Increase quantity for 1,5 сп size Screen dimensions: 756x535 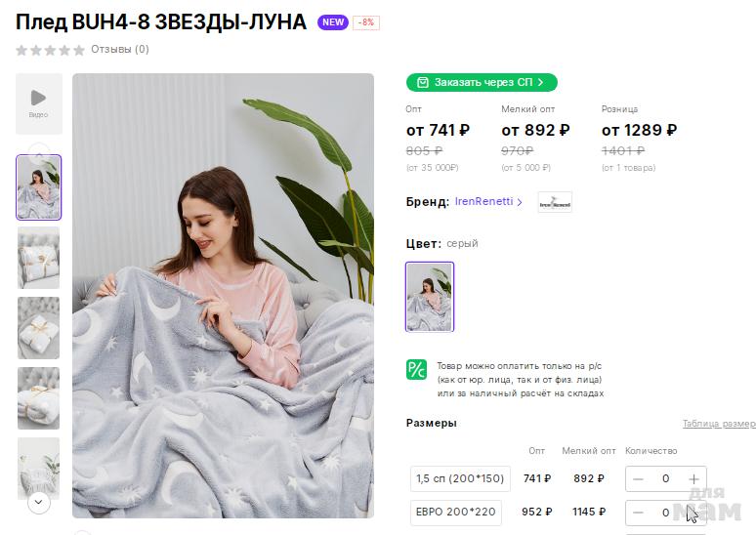pyautogui.click(x=693, y=479)
